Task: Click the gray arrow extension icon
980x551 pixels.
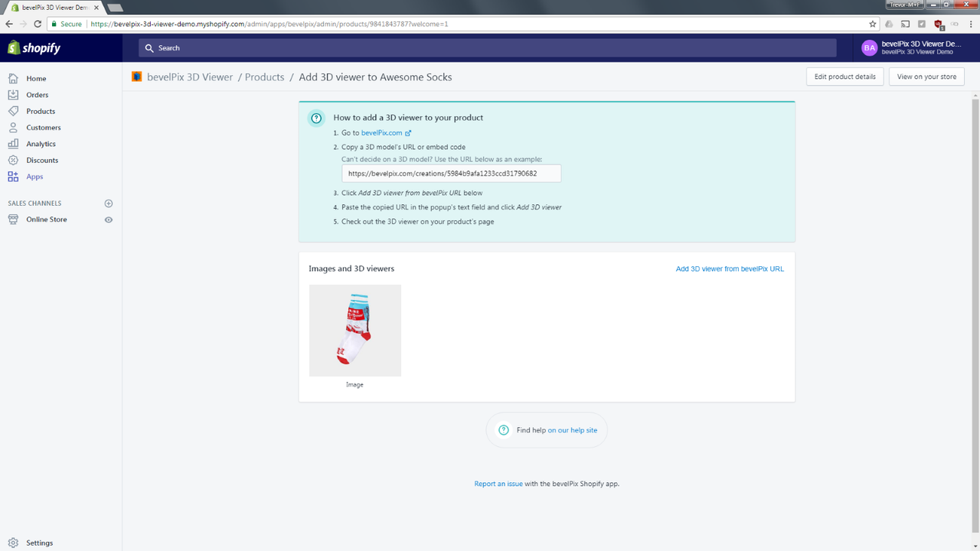Action: point(922,24)
